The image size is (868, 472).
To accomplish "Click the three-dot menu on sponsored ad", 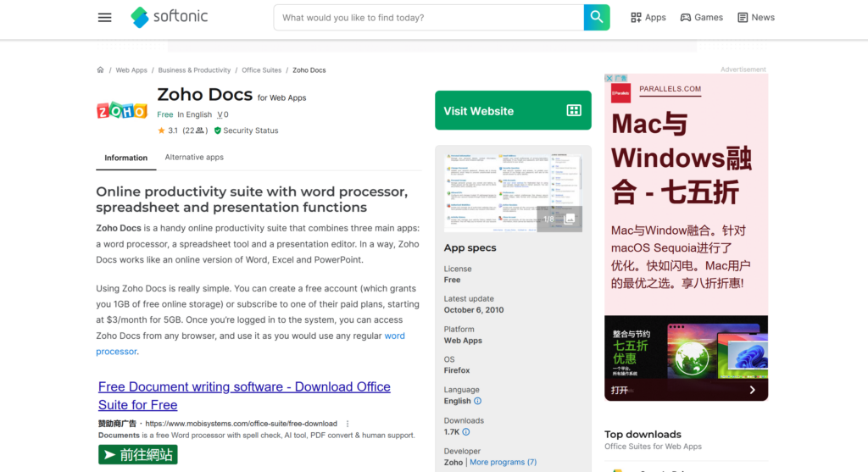I will tap(348, 424).
